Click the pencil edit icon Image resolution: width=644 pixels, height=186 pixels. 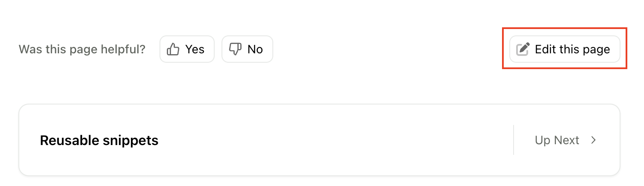point(523,49)
